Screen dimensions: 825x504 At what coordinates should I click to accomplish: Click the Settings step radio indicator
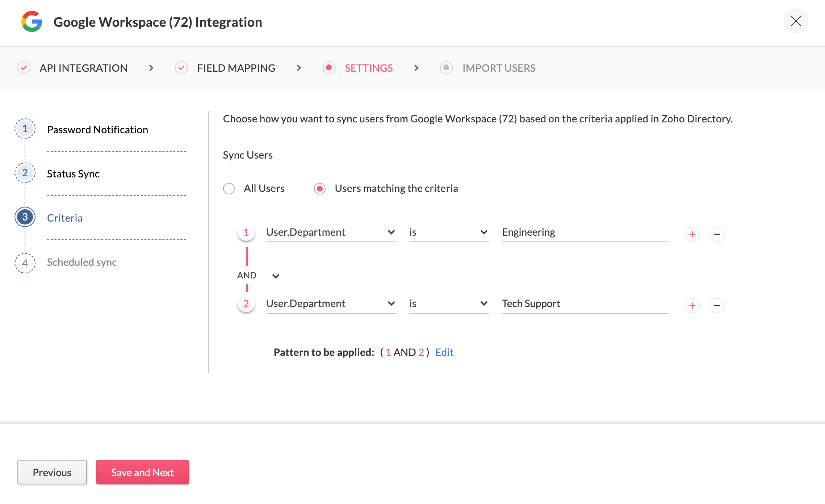pos(329,68)
